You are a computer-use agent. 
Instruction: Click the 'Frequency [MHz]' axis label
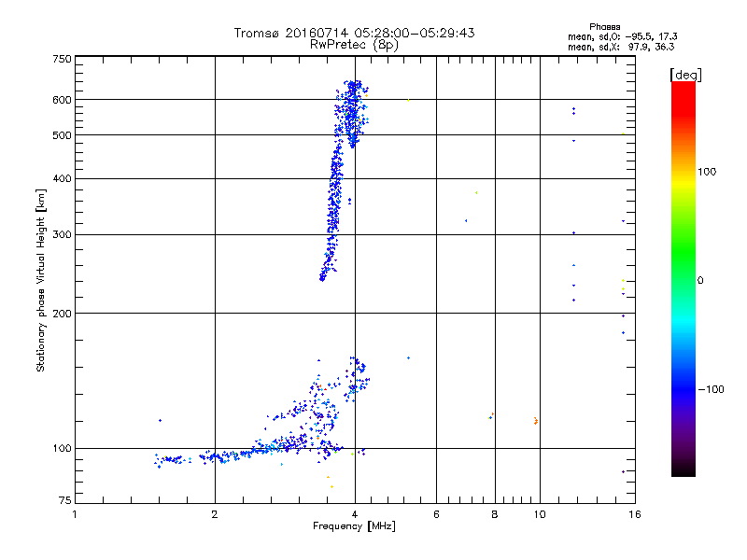click(354, 526)
